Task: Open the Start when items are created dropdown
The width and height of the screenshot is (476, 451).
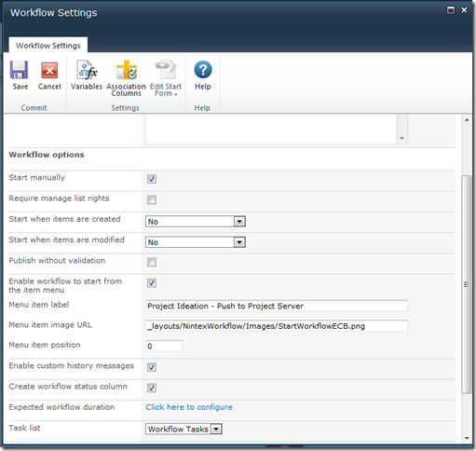Action: pyautogui.click(x=196, y=222)
